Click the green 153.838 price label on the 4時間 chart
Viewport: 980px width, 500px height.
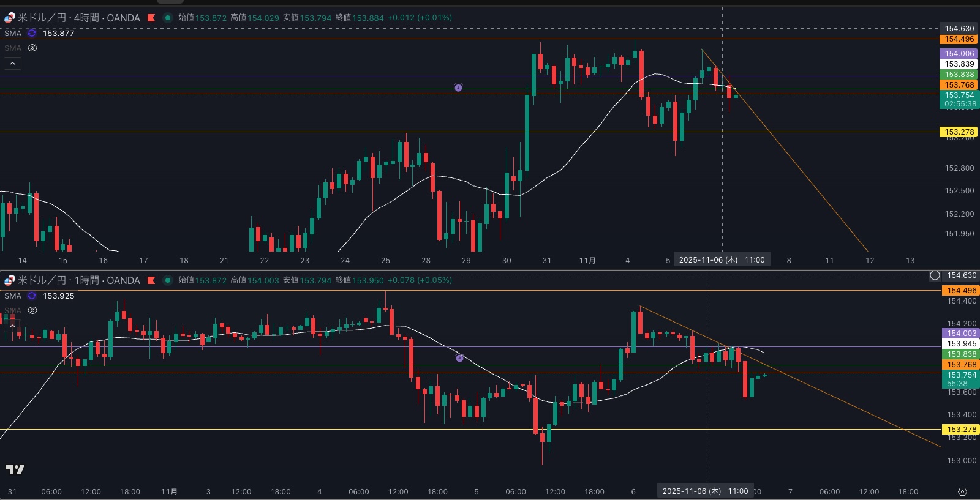(959, 75)
